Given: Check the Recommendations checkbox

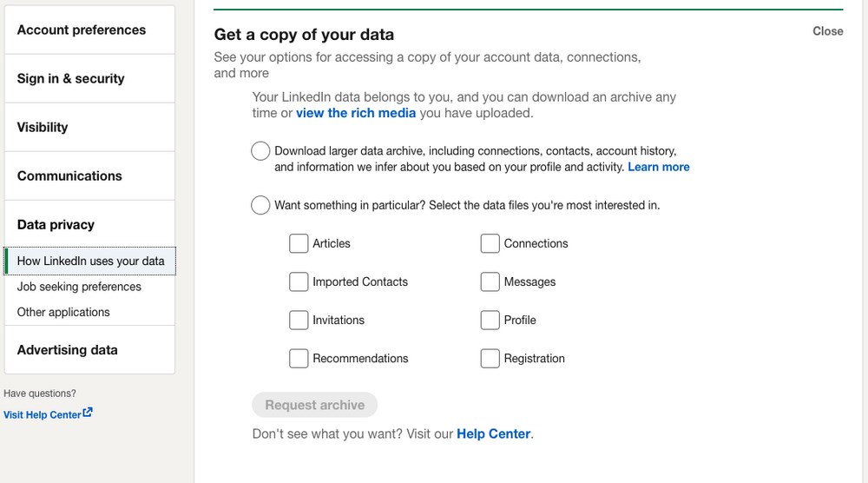Looking at the screenshot, I should pos(299,359).
